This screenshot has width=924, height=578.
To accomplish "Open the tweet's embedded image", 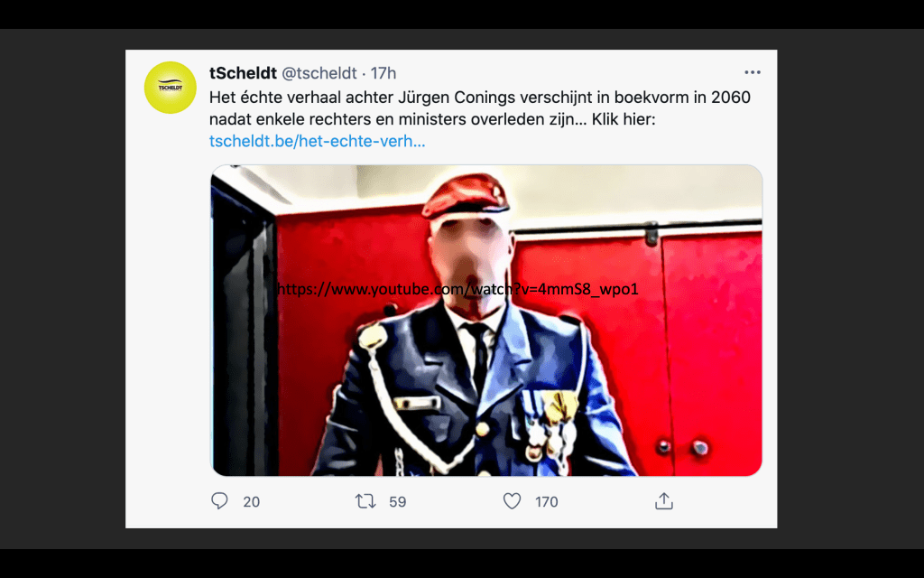I will (x=486, y=321).
